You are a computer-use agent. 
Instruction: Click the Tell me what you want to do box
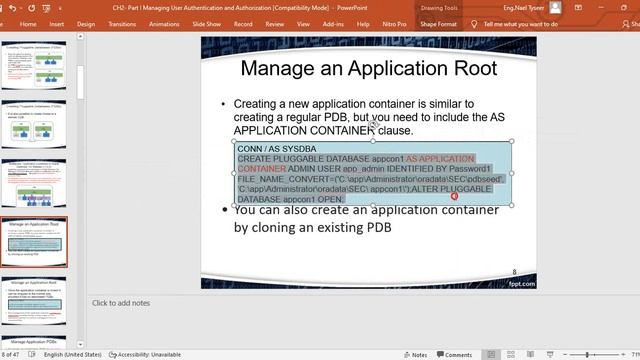(x=520, y=24)
